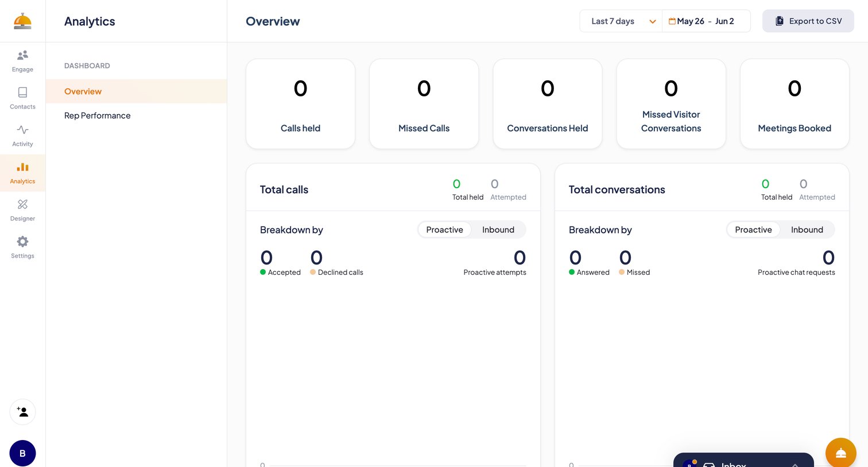Click the Analytics page title

tap(90, 21)
